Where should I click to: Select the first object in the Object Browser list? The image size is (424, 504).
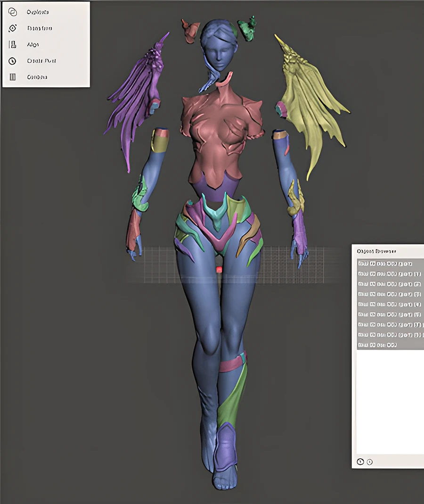(x=385, y=264)
